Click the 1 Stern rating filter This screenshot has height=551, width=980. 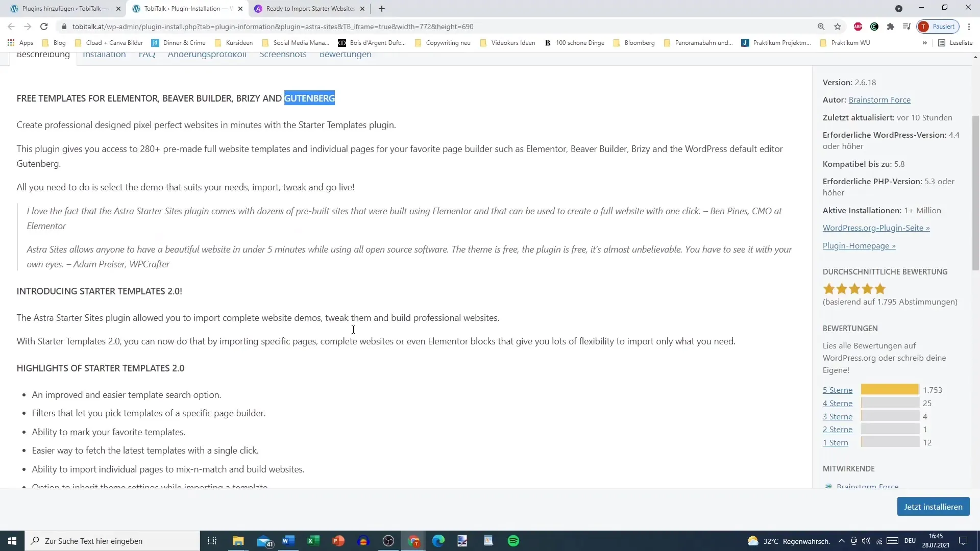(x=835, y=443)
